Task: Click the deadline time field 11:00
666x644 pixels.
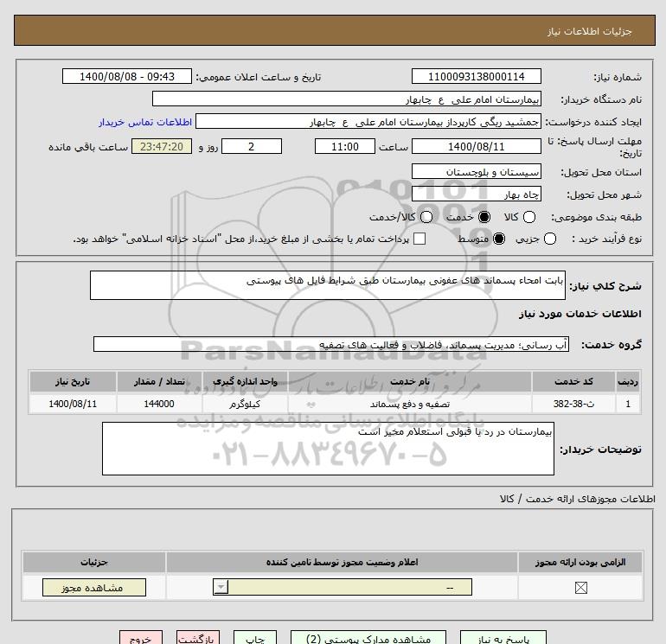Action: coord(345,146)
